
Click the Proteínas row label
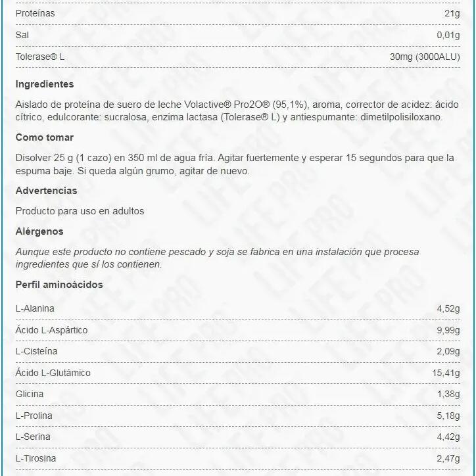[x=35, y=13]
